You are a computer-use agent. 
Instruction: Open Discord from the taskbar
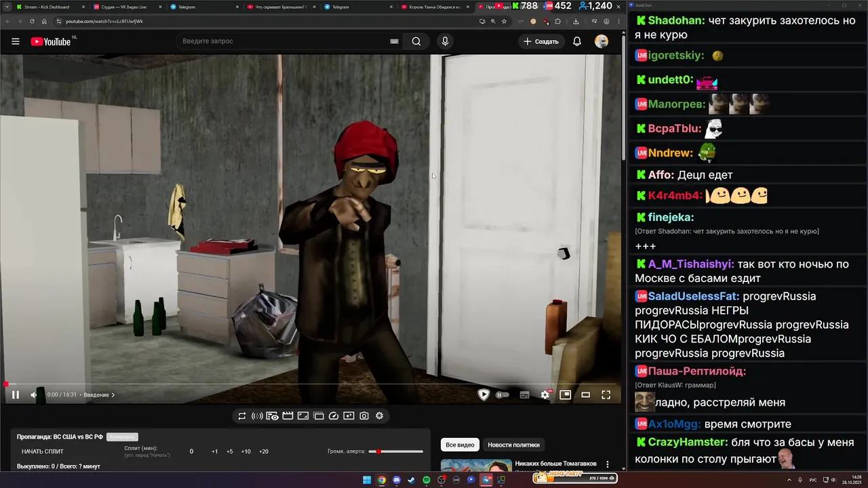397,480
